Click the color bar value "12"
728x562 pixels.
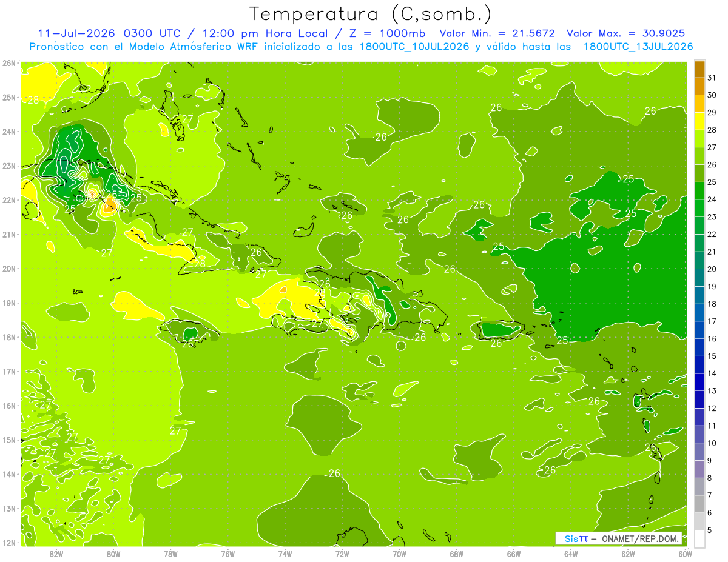(712, 408)
